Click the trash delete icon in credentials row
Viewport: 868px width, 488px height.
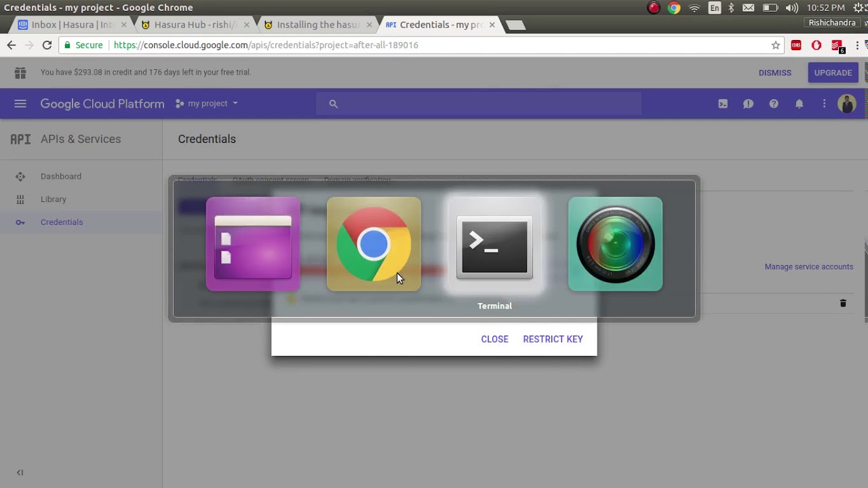point(843,303)
